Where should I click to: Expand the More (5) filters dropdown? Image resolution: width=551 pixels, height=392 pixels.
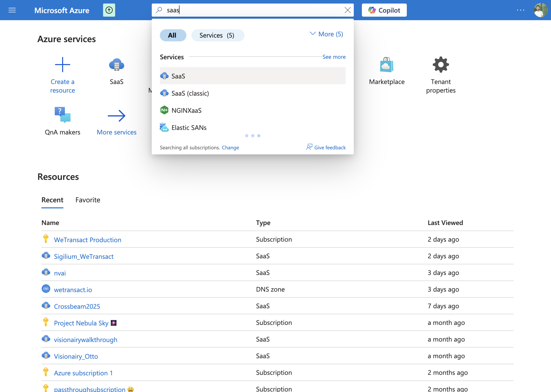326,34
